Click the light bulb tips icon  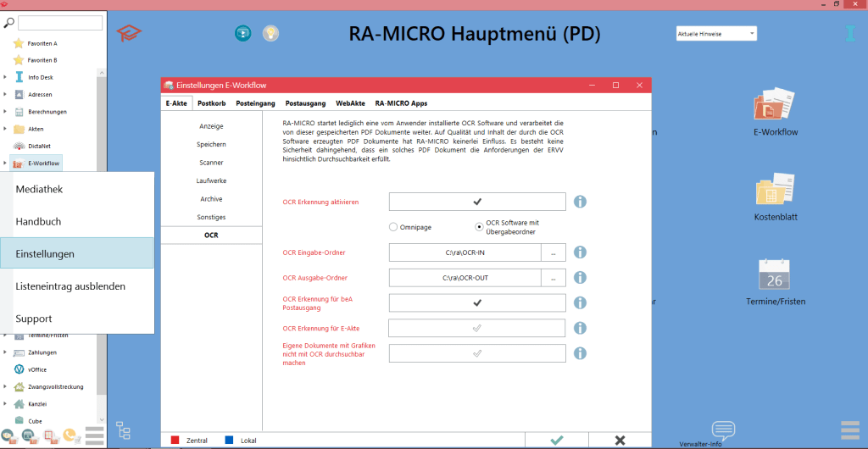click(270, 33)
